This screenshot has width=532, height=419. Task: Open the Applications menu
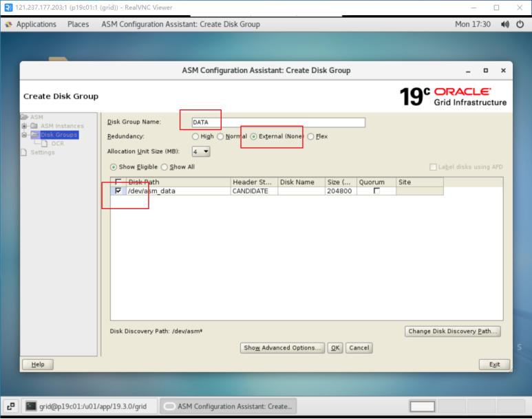pos(36,25)
